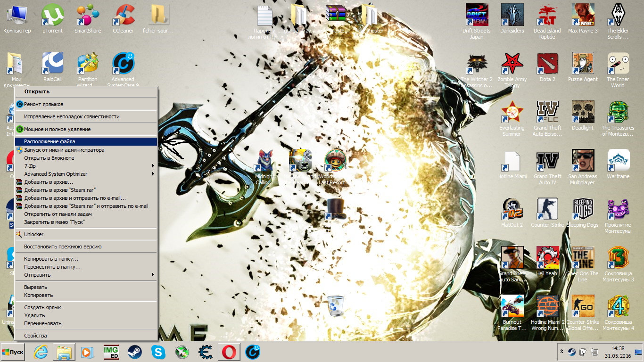The image size is (644, 362).
Task: Select the Burnout Paradise desktop icon
Action: point(512,313)
